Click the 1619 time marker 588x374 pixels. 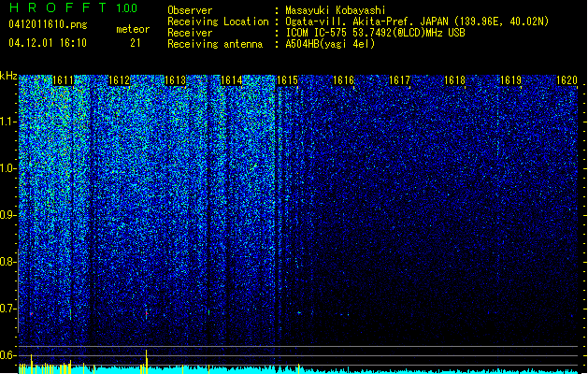(x=511, y=80)
